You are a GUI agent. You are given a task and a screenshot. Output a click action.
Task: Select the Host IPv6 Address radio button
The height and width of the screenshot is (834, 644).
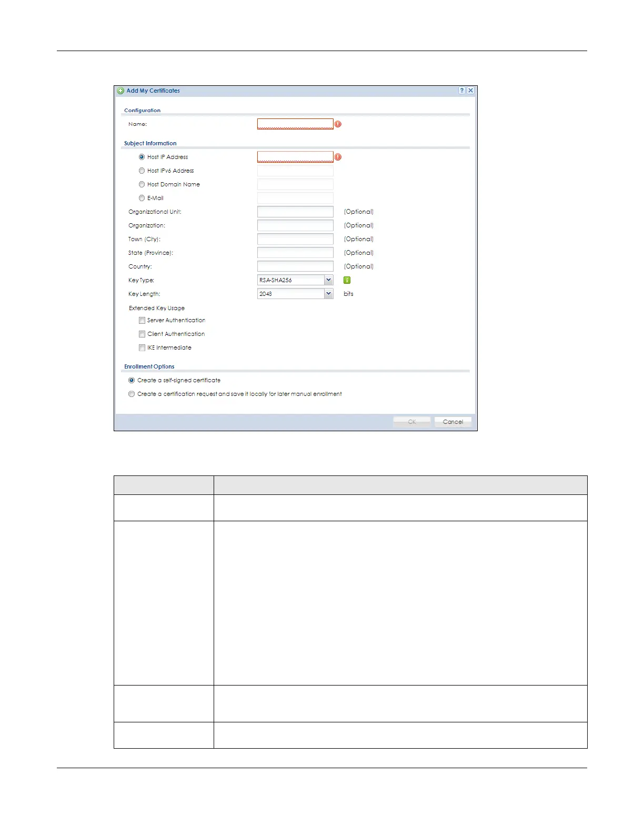pos(142,171)
